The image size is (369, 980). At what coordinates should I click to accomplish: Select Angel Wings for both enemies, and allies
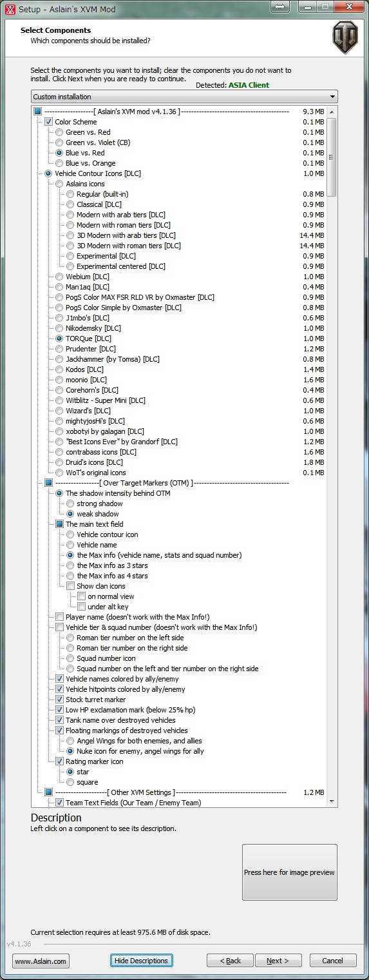pos(70,741)
